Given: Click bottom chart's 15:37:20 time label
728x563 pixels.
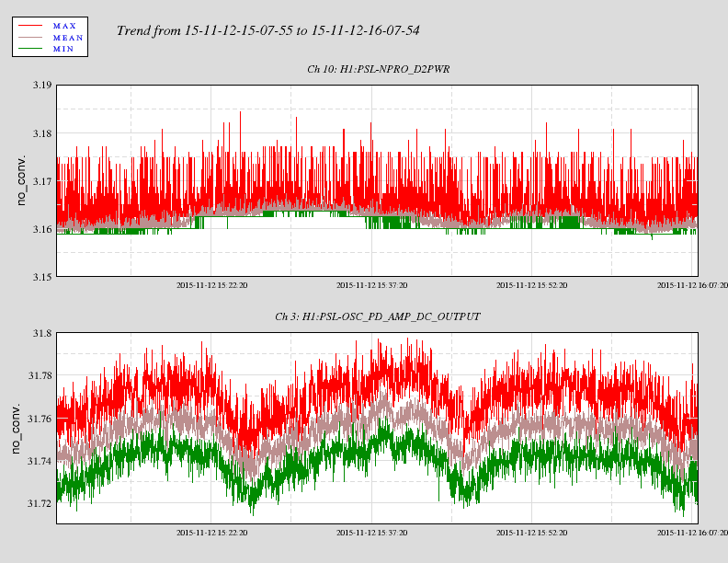Looking at the screenshot, I should pos(372,533).
